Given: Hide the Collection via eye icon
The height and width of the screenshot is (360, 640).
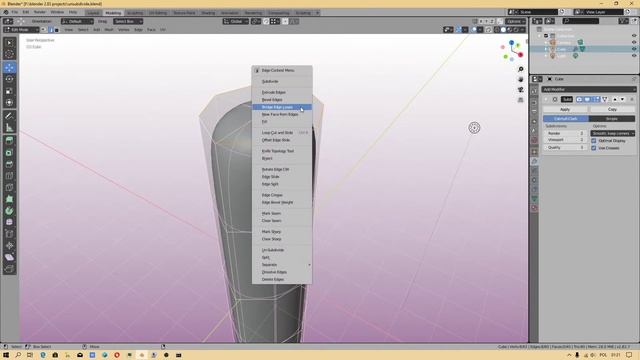Looking at the screenshot, I should (x=634, y=36).
